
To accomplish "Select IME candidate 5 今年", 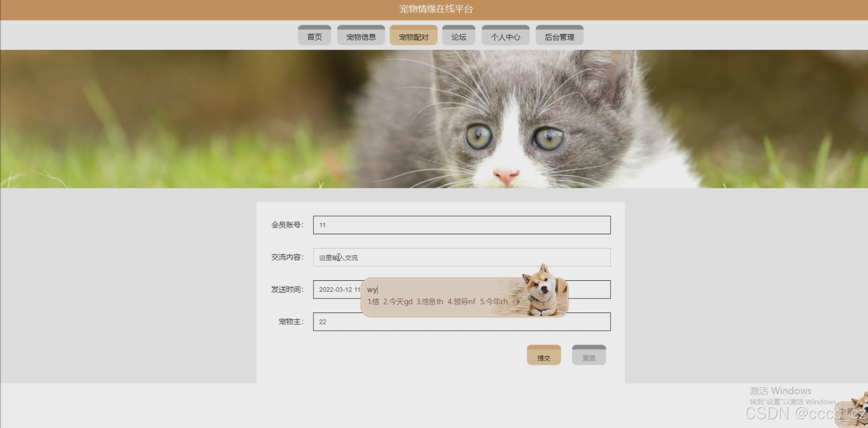I will 493,302.
